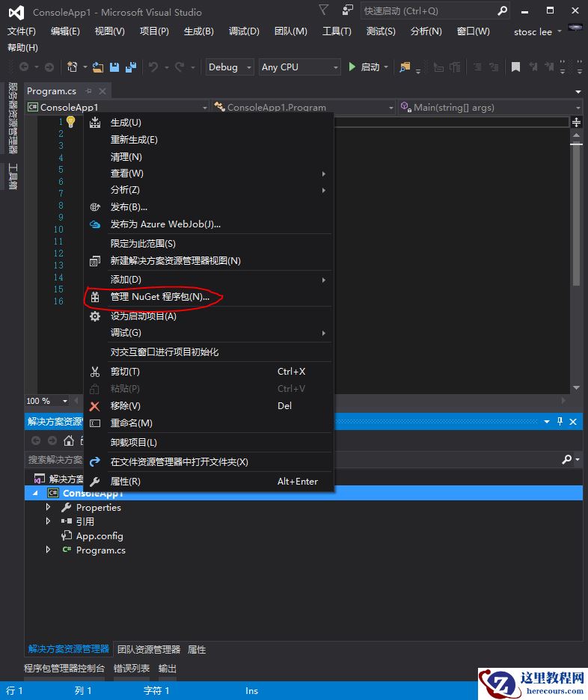Click the bookmark icon in the toolbar

515,67
